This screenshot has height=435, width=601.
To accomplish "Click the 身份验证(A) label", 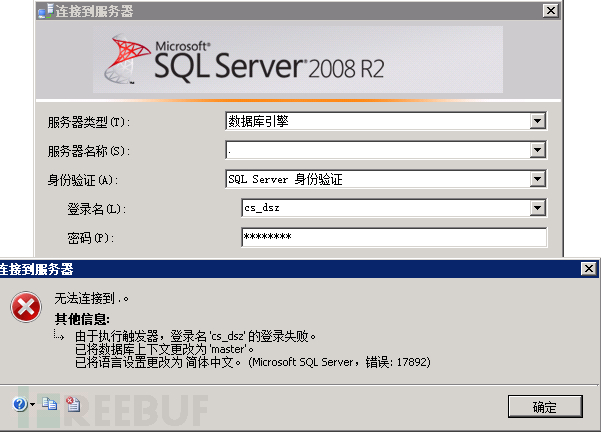I will tap(82, 180).
